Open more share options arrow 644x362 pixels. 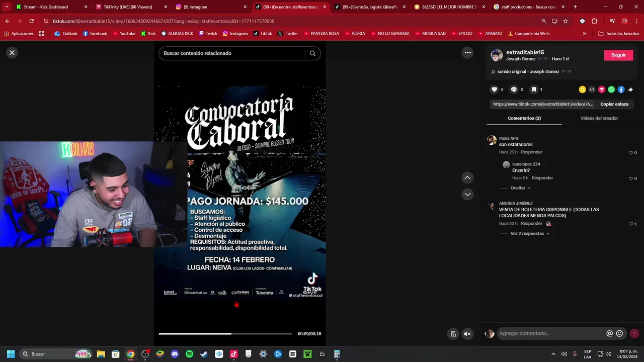point(630,89)
